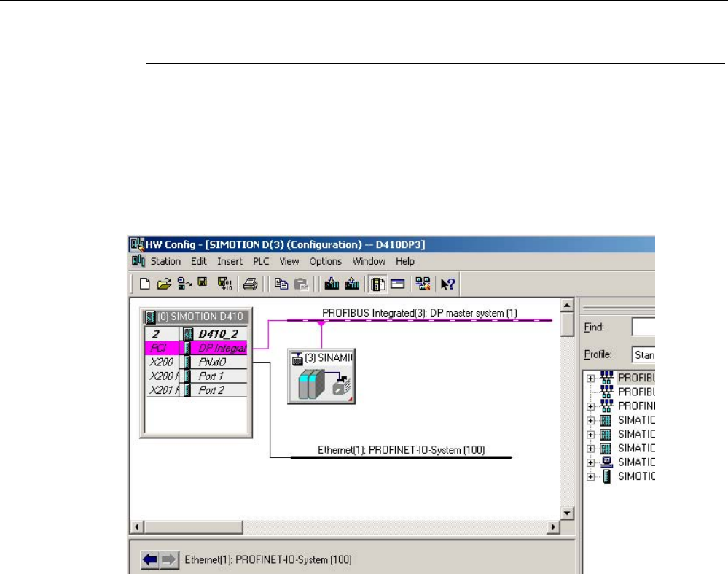The image size is (728, 574).
Task: Click the vertical scrollbar up arrow
Action: click(x=567, y=306)
